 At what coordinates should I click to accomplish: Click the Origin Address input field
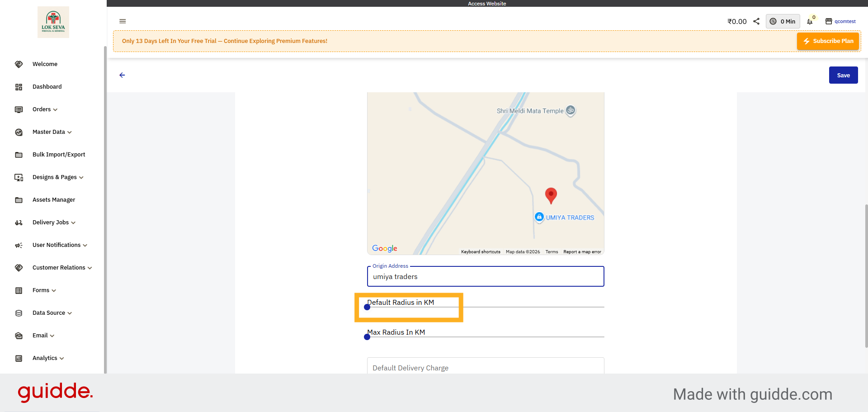485,276
